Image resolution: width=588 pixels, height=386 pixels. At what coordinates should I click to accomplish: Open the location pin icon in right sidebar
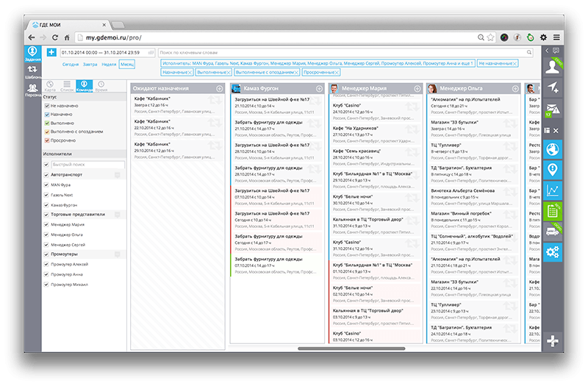click(x=553, y=170)
